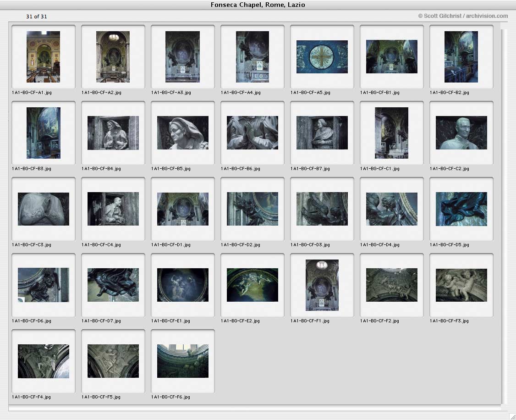Select praying hands thumbnail 1A1-BG-CF-B6.jpg
Image resolution: width=516 pixels, height=420 pixels.
point(253,133)
